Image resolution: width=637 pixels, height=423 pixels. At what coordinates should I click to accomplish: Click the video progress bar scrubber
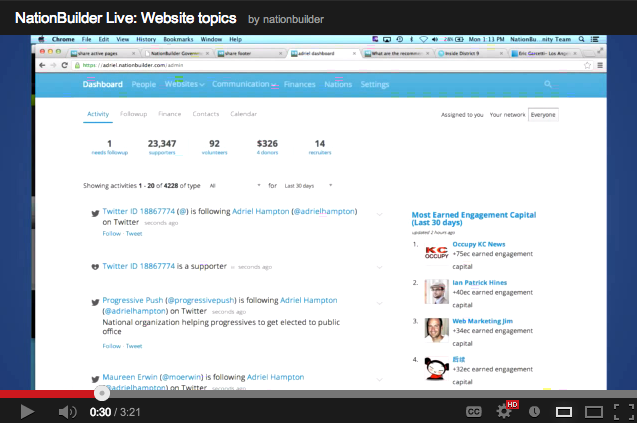102,393
